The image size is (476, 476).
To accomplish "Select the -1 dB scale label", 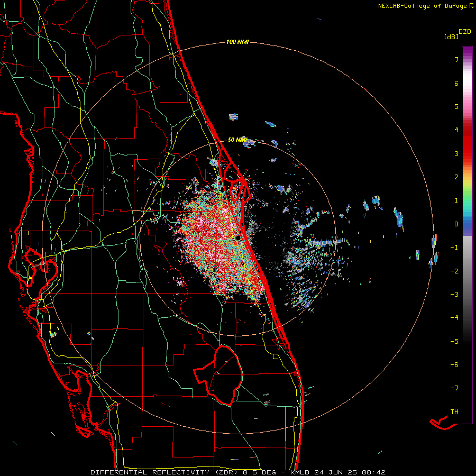I will click(454, 248).
